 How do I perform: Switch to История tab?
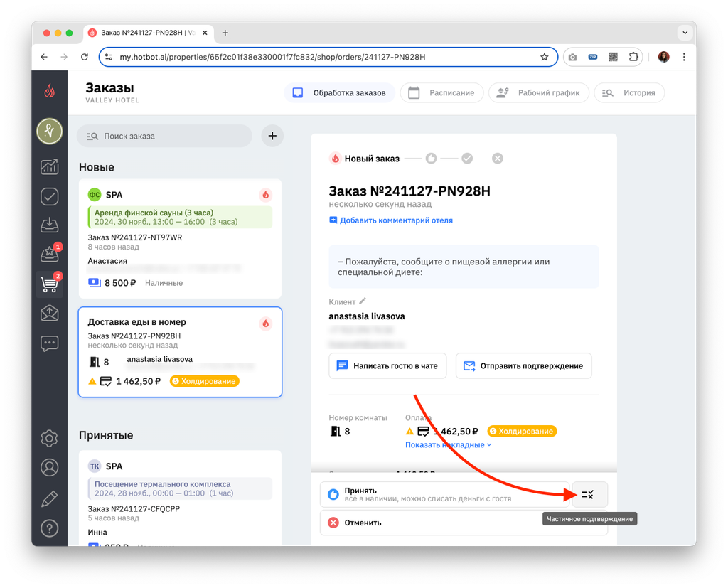point(629,92)
